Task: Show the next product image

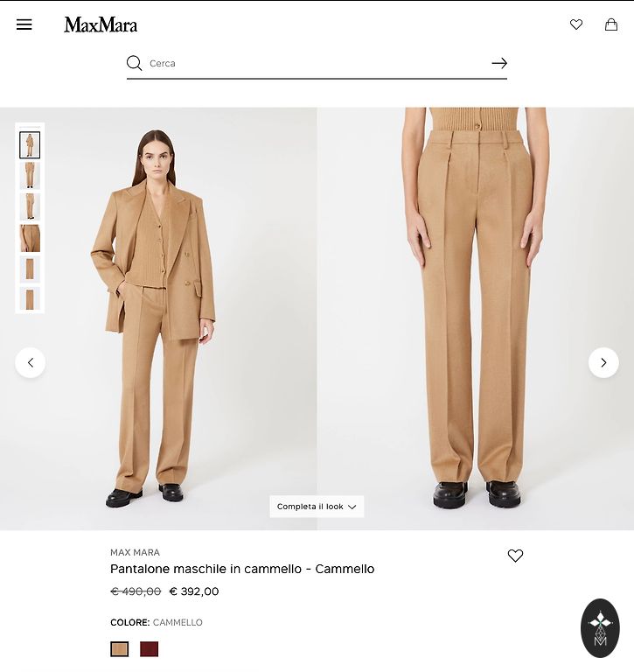Action: pyautogui.click(x=603, y=362)
